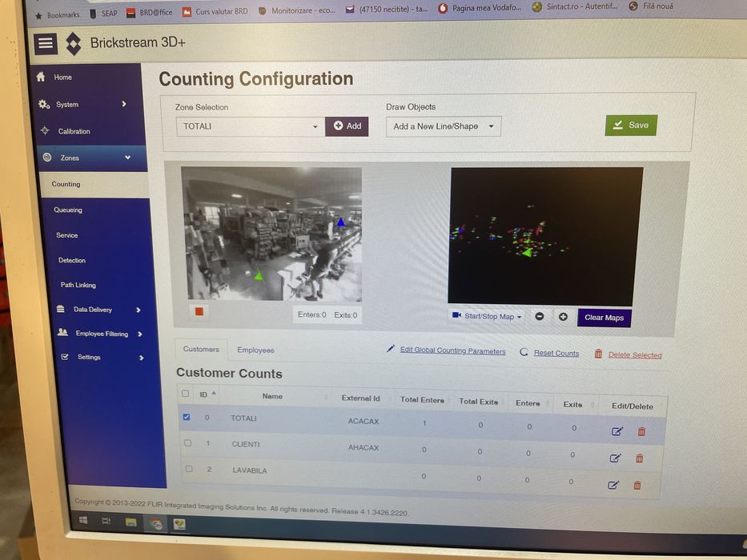Image resolution: width=747 pixels, height=560 pixels.
Task: Open Edit Global Counting Parameters link
Action: point(452,350)
